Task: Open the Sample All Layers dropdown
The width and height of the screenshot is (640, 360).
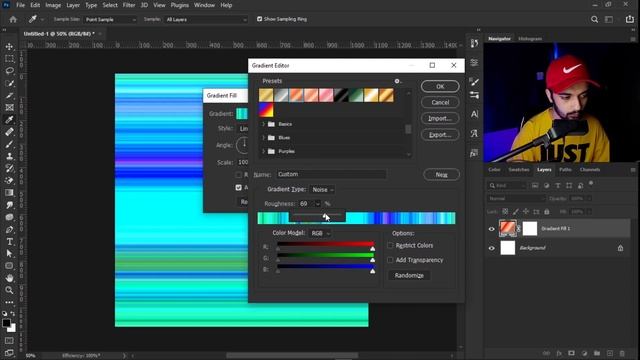Action: tap(206, 20)
